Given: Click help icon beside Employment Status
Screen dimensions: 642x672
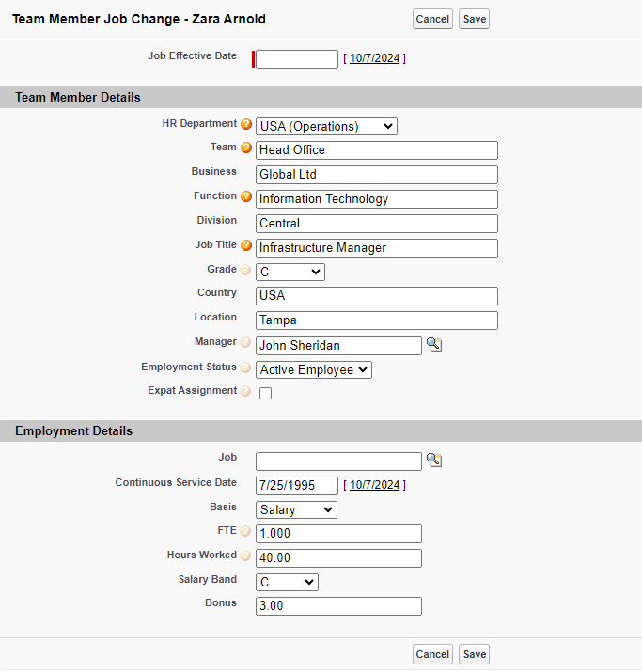Looking at the screenshot, I should click(x=246, y=367).
